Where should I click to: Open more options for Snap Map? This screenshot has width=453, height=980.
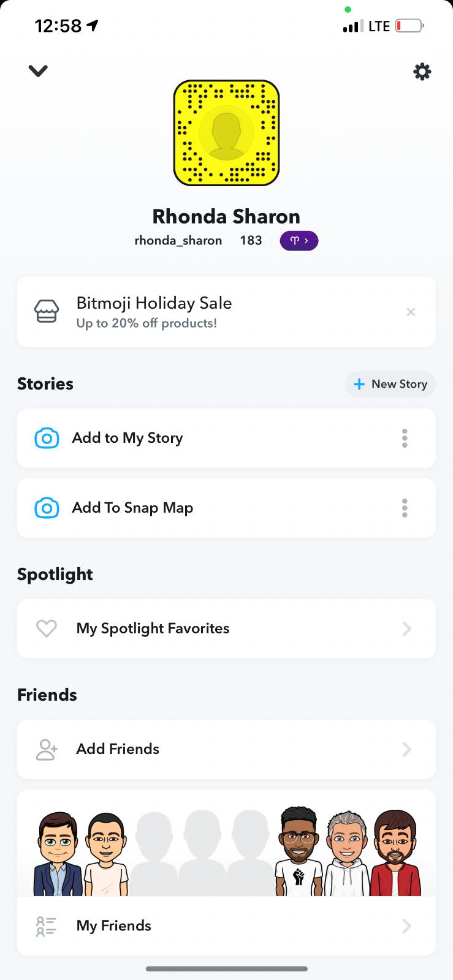[405, 508]
